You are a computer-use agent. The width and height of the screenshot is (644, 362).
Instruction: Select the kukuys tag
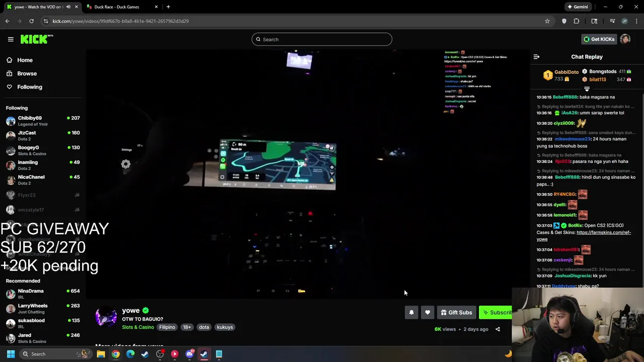[x=225, y=327]
